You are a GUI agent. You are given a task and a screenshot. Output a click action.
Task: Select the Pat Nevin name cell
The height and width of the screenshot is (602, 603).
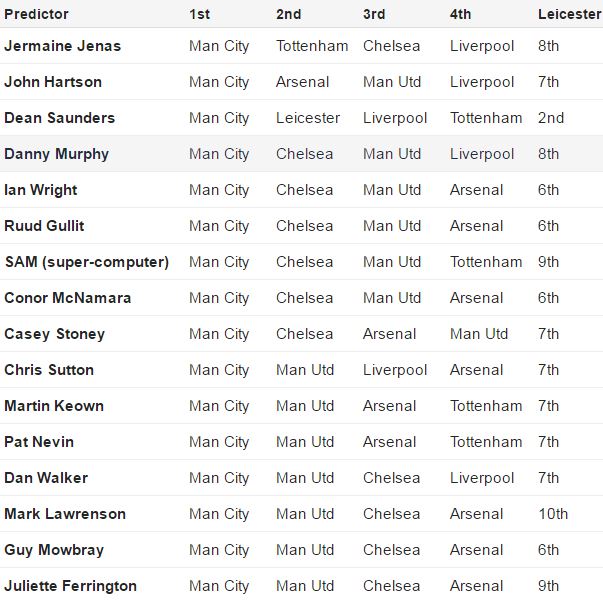tap(39, 442)
